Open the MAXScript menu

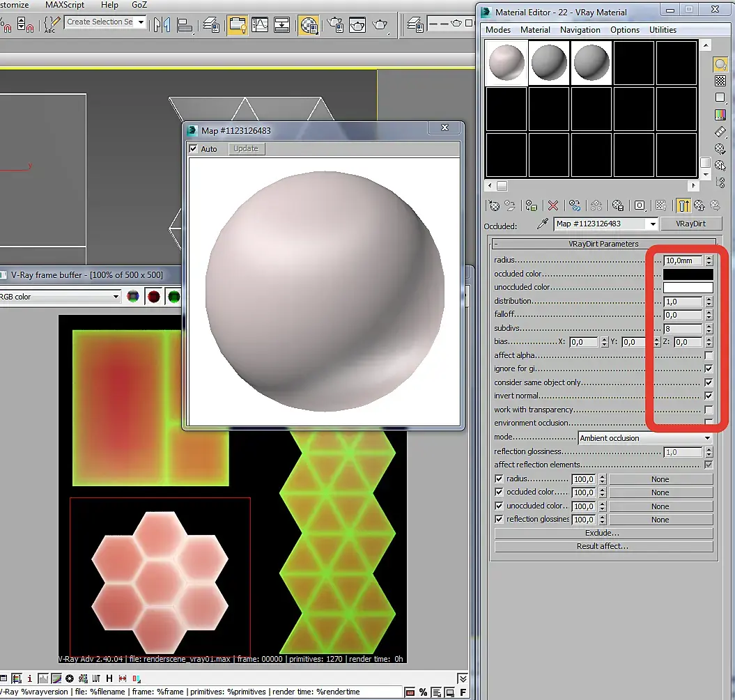pos(65,5)
